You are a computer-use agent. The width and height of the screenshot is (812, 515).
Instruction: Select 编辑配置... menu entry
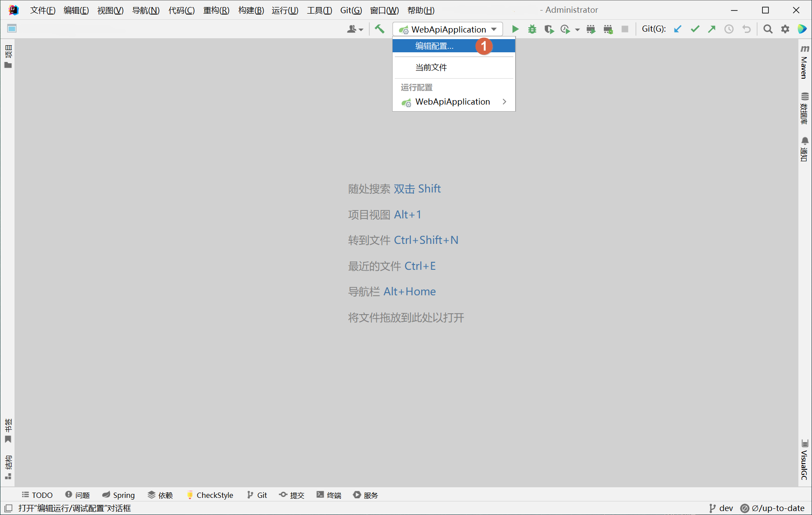click(x=434, y=46)
